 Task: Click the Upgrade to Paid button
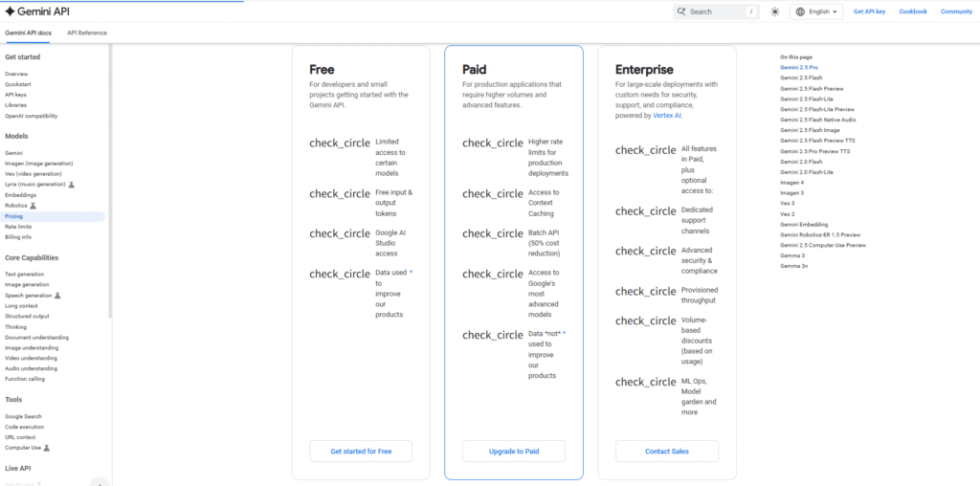coord(514,452)
